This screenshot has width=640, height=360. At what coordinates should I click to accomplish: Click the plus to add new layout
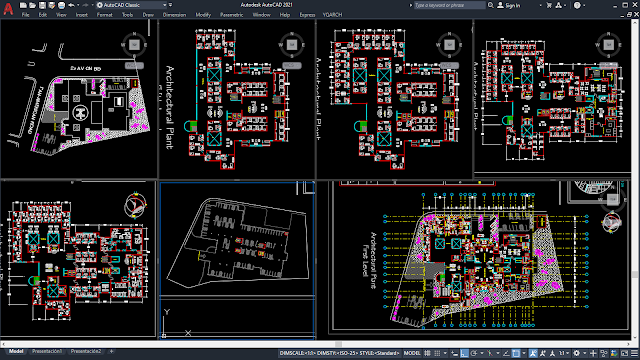point(111,351)
